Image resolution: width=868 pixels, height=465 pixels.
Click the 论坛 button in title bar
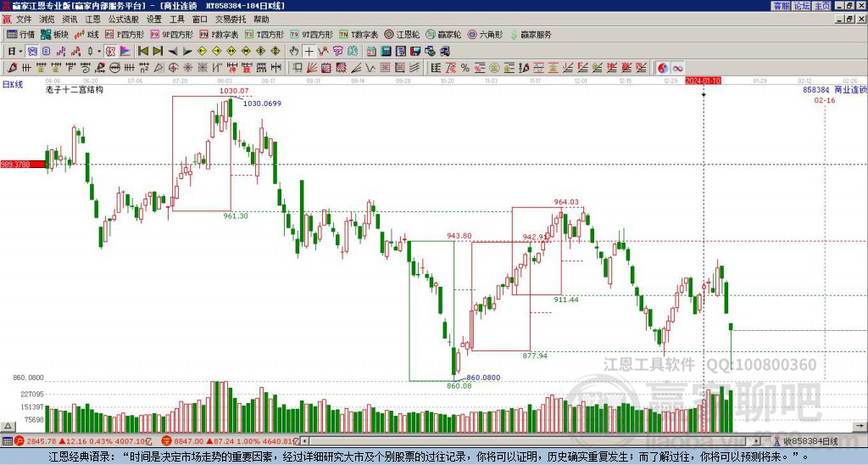802,6
